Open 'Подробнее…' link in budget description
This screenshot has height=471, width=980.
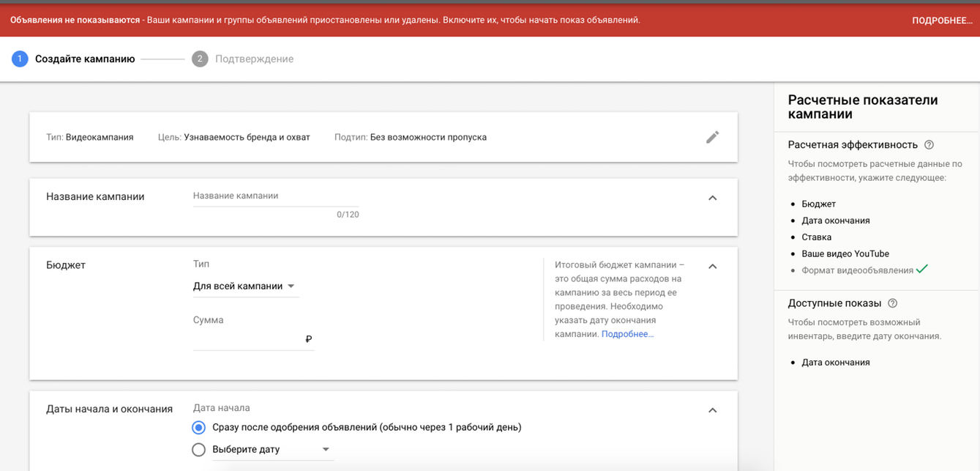(627, 334)
